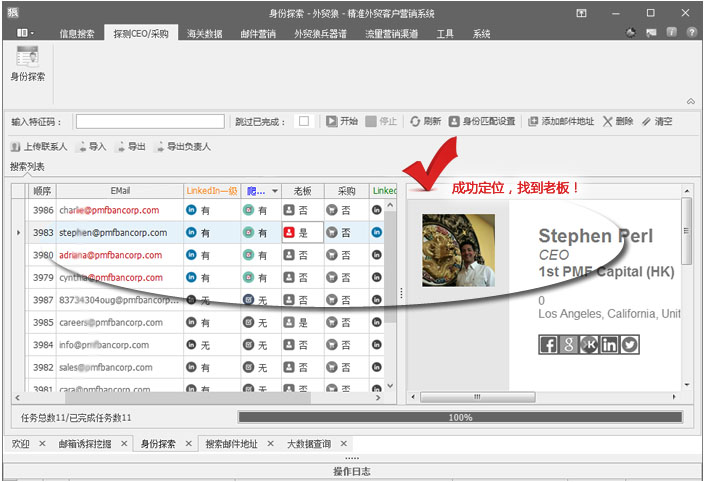Click the Google icon in profile card
The height and width of the screenshot is (482, 705).
568,345
